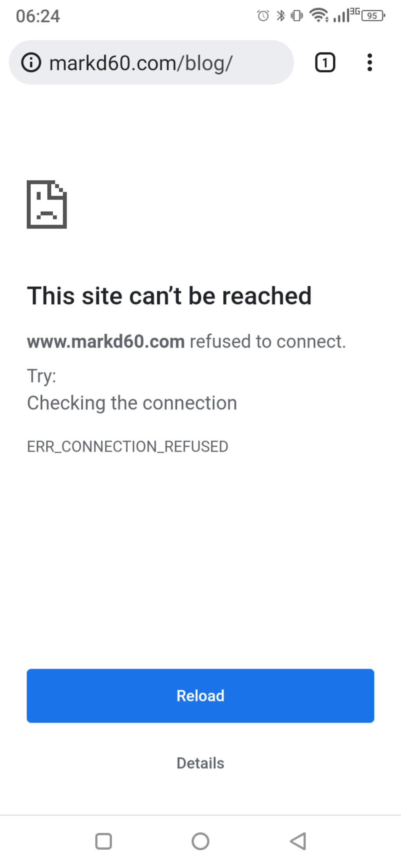Tap the Android home circle button
The height and width of the screenshot is (868, 401).
pos(200,841)
